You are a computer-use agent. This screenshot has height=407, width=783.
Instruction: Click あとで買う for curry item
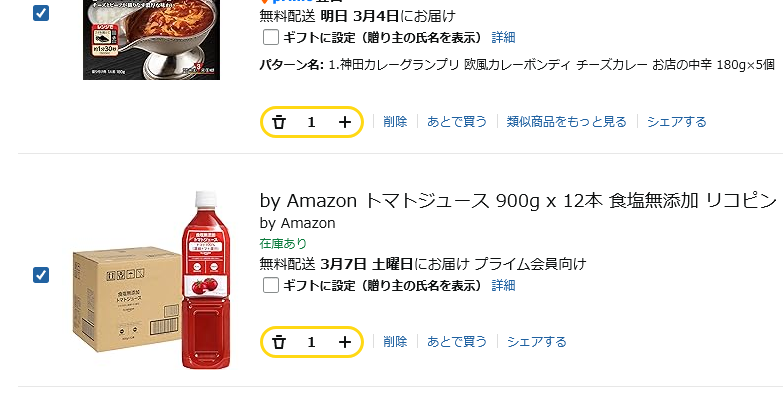tap(457, 122)
